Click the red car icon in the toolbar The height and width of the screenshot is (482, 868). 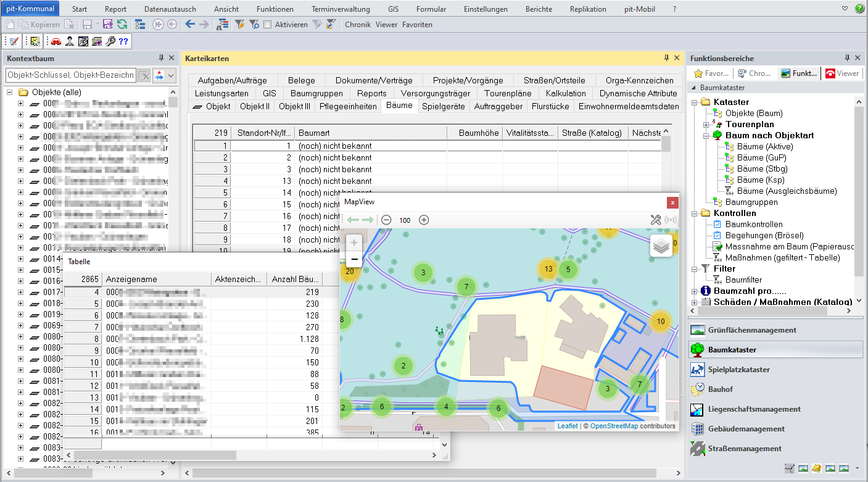coord(56,41)
